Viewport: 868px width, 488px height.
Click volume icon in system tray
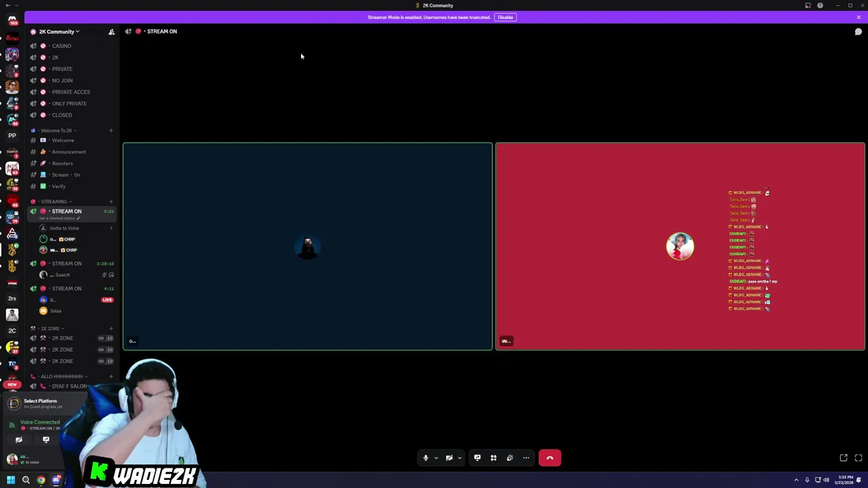[826, 481]
